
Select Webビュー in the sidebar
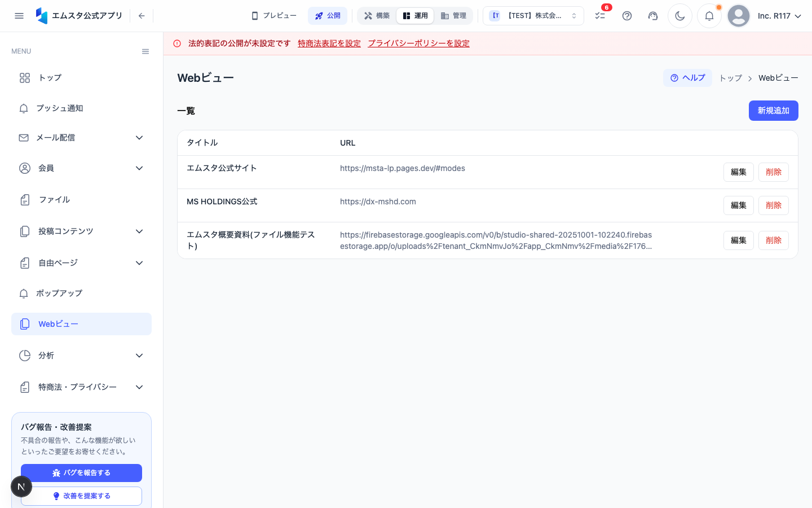pyautogui.click(x=82, y=324)
